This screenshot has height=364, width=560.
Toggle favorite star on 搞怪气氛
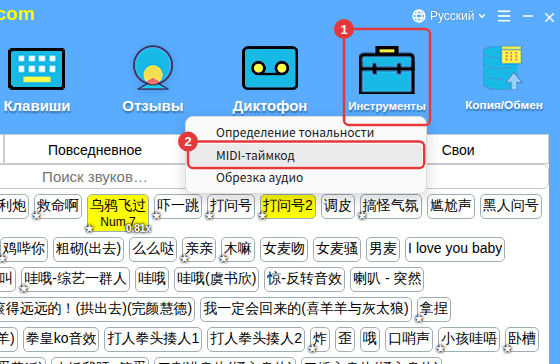coord(362,215)
